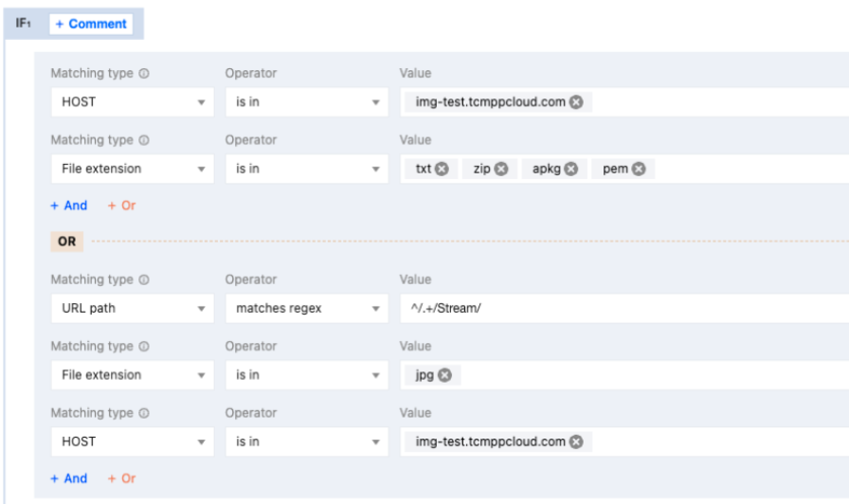Remove the txt file extension tag

point(442,169)
